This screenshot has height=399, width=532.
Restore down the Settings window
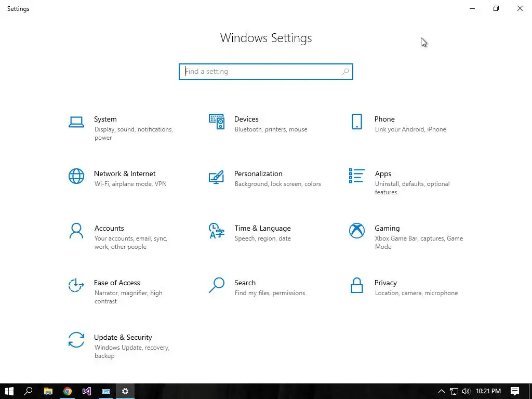click(496, 8)
